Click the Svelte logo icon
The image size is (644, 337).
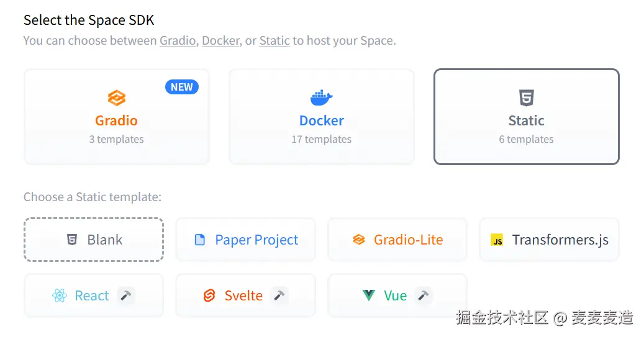(209, 295)
